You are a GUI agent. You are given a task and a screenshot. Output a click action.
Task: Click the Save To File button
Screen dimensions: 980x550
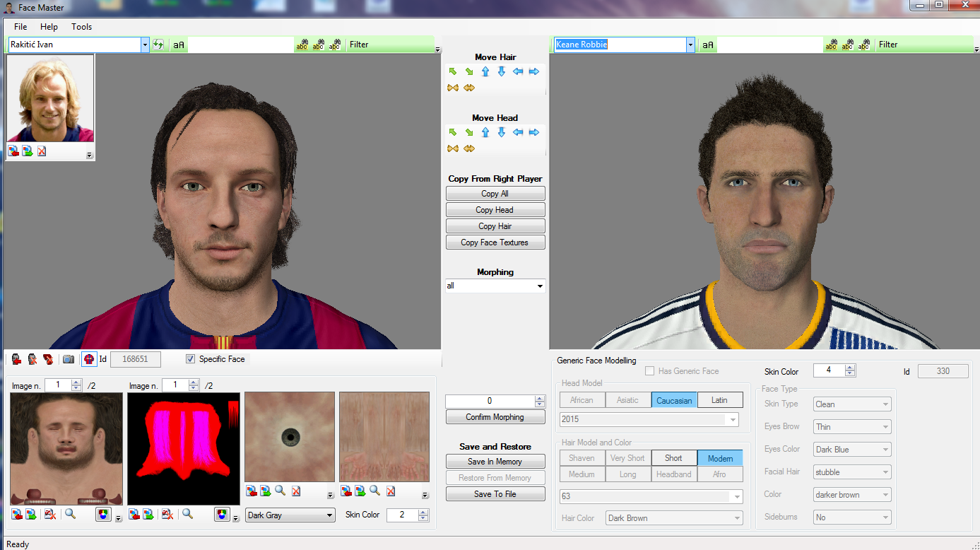coord(495,494)
